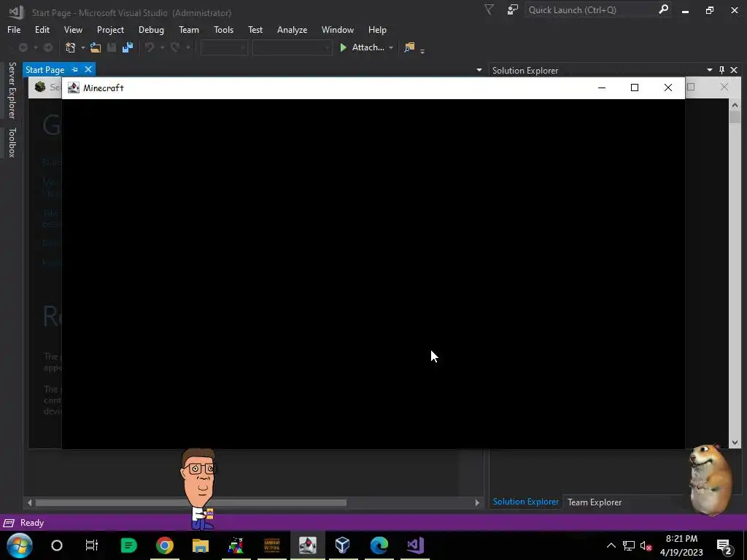Image resolution: width=747 pixels, height=560 pixels.
Task: Open the Team menu
Action: click(x=189, y=29)
